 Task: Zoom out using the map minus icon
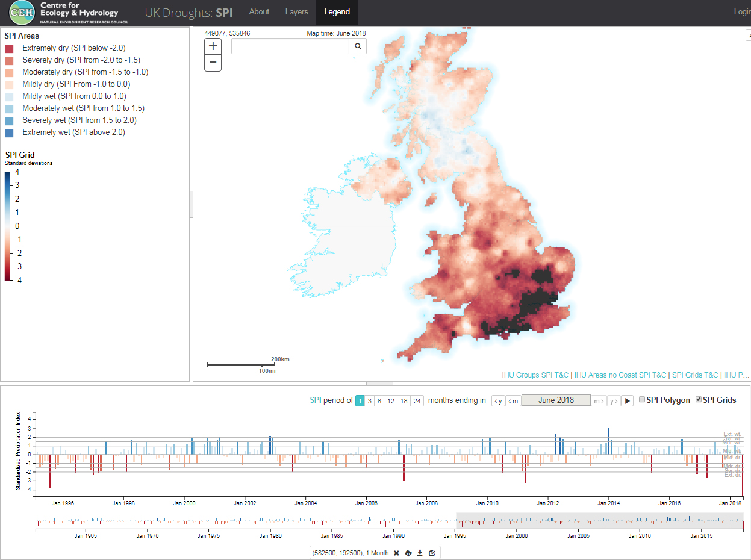213,62
